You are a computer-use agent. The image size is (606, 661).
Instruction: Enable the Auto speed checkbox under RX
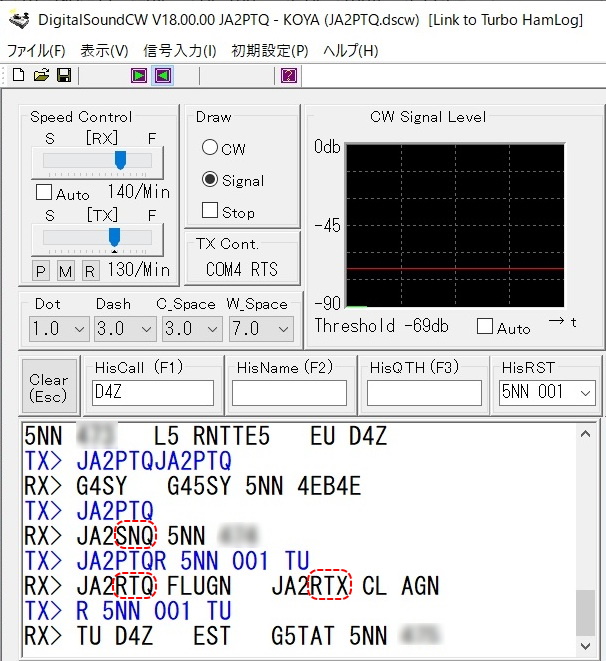click(44, 192)
